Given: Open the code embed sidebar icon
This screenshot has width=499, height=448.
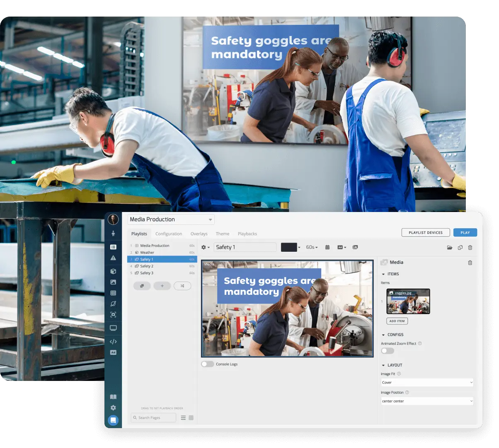Looking at the screenshot, I should click(113, 342).
